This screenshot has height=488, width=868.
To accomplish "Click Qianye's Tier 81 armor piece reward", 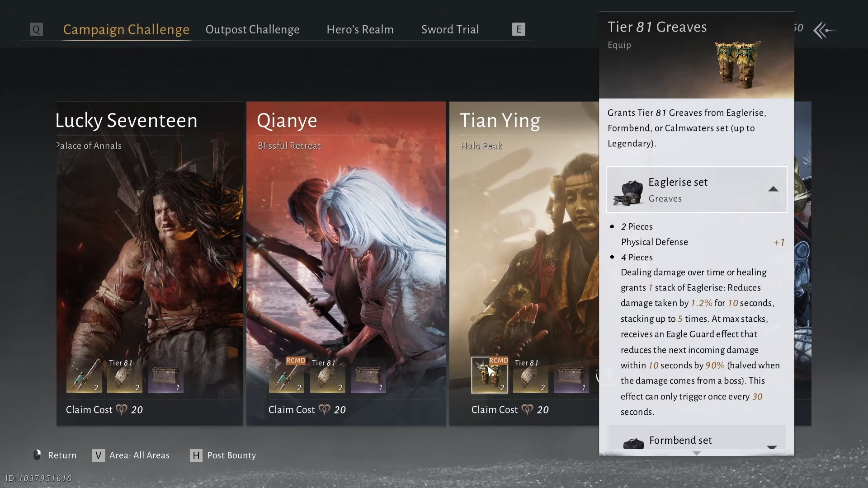I will tap(327, 375).
